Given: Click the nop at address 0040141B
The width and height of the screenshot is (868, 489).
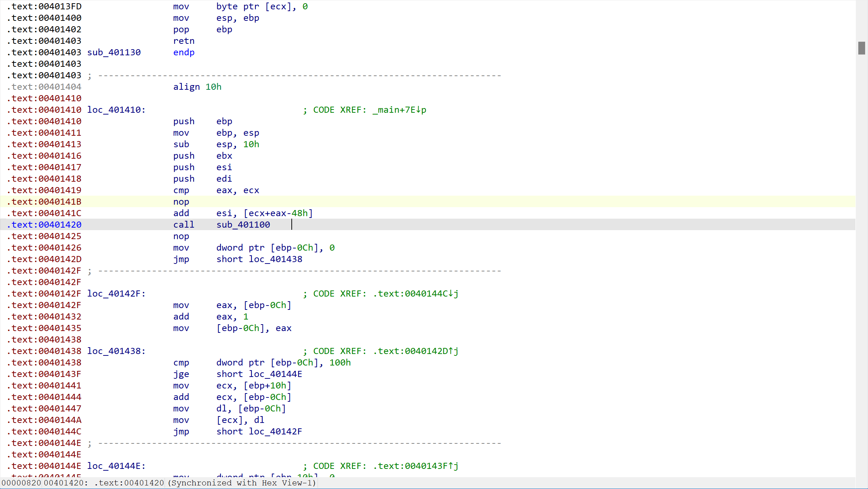Looking at the screenshot, I should point(181,202).
